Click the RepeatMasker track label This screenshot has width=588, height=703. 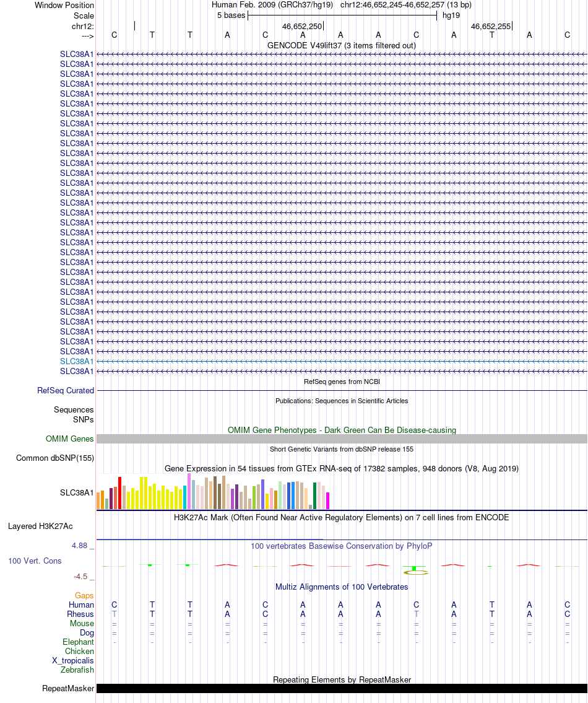click(x=68, y=688)
